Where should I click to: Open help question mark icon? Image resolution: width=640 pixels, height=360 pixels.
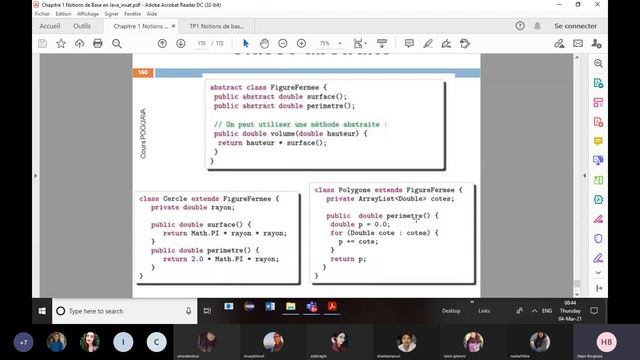(520, 26)
